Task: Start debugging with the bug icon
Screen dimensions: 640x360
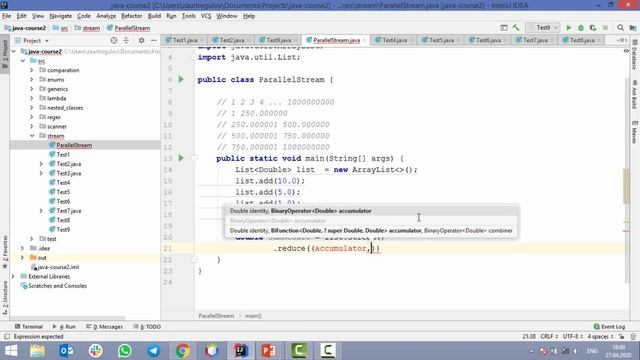Action: [x=580, y=28]
